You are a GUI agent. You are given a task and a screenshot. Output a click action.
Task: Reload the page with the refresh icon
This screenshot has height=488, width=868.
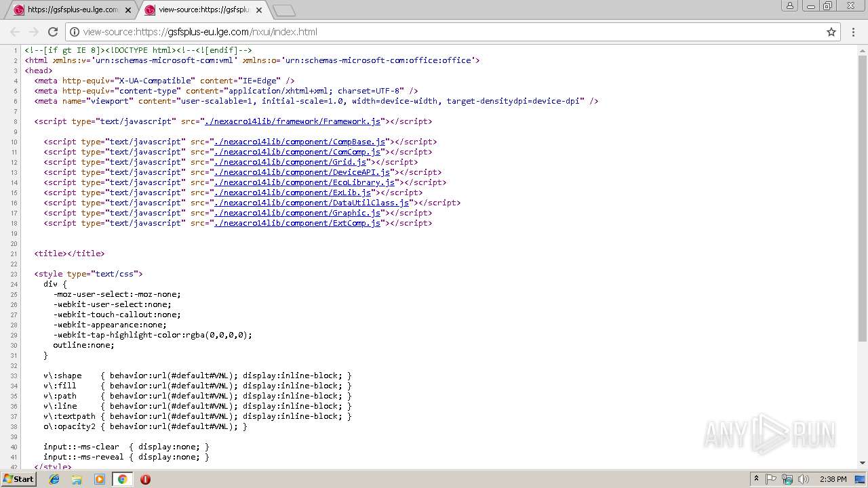53,32
